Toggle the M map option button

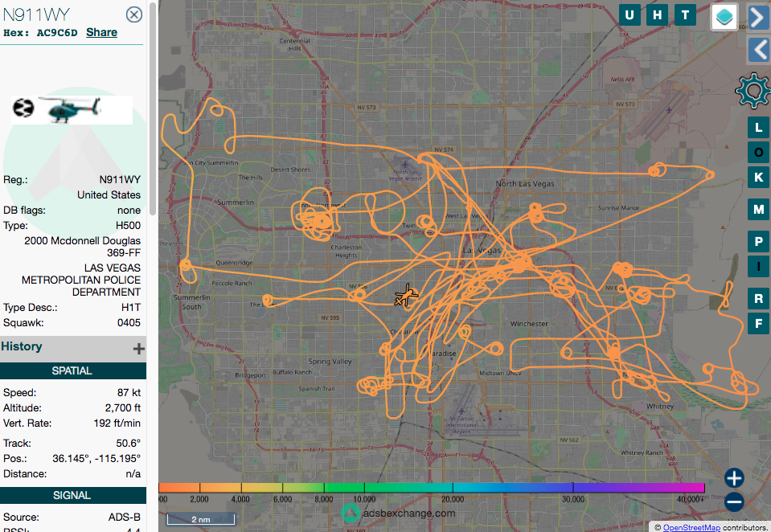tap(759, 210)
